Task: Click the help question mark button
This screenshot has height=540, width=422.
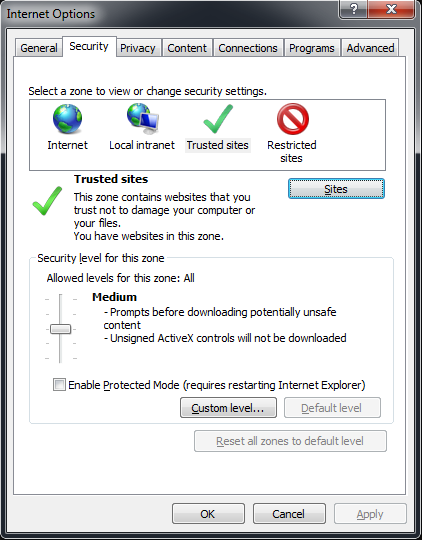Action: [354, 9]
